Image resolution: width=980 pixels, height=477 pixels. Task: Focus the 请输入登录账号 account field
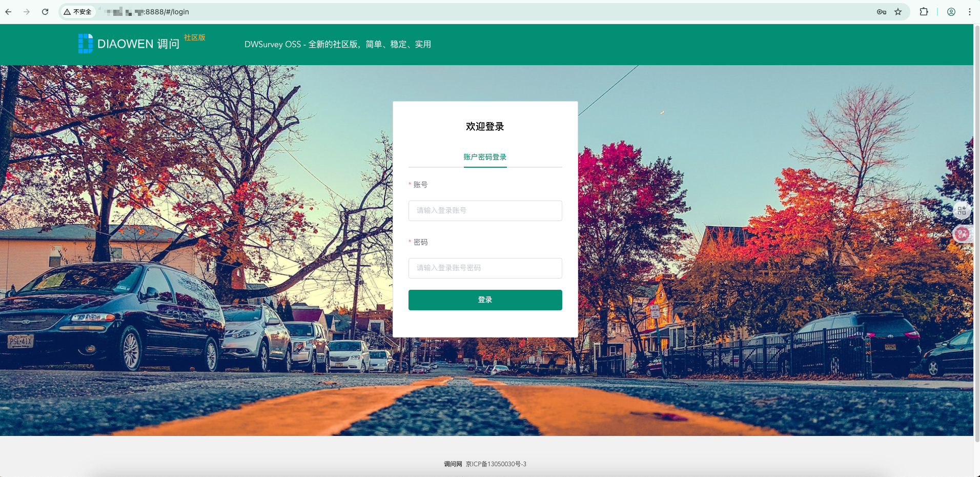click(485, 211)
